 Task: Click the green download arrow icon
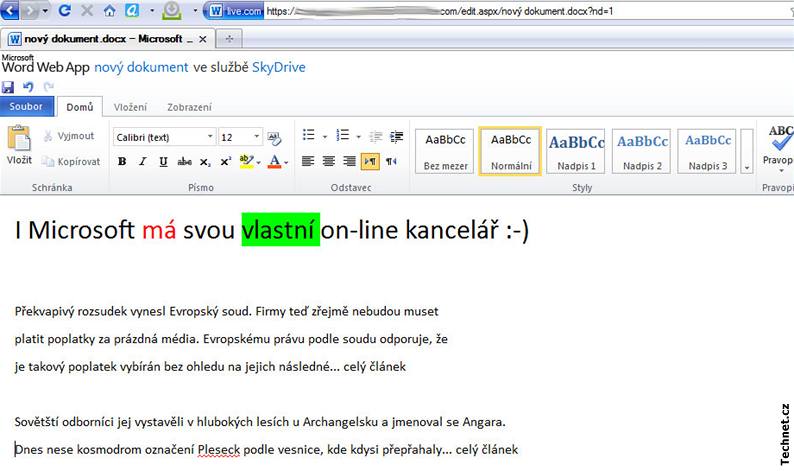172,11
